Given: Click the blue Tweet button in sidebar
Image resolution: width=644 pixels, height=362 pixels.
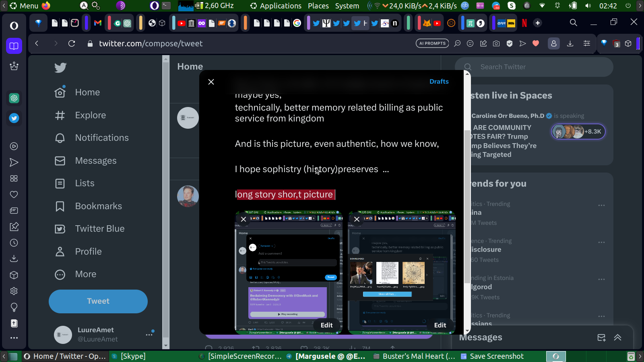Looking at the screenshot, I should coord(98,301).
